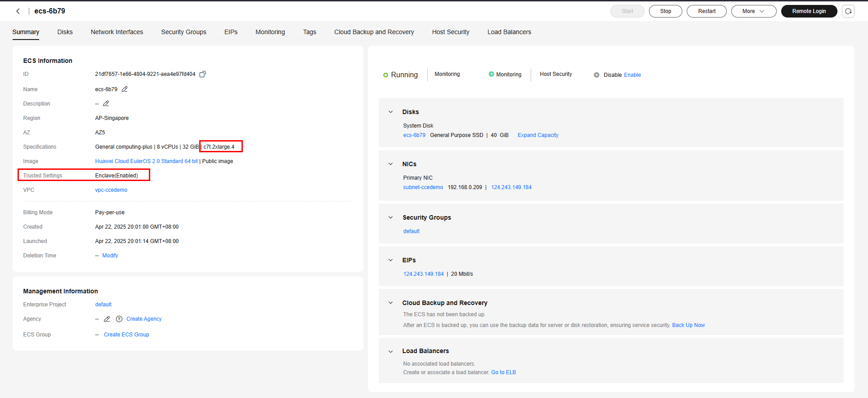Open the Network Interfaces tab
Image resolution: width=868 pixels, height=398 pixels.
tap(117, 32)
